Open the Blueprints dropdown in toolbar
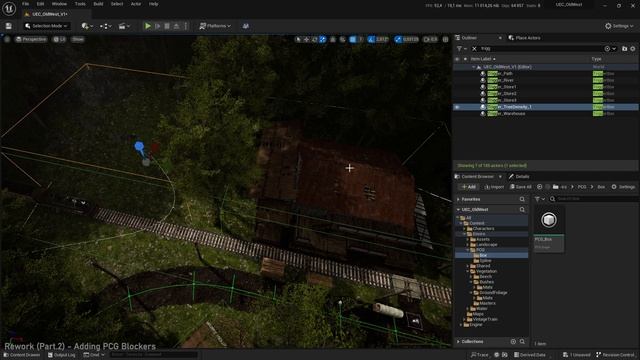Image resolution: width=640 pixels, height=360 pixels. tap(105, 26)
